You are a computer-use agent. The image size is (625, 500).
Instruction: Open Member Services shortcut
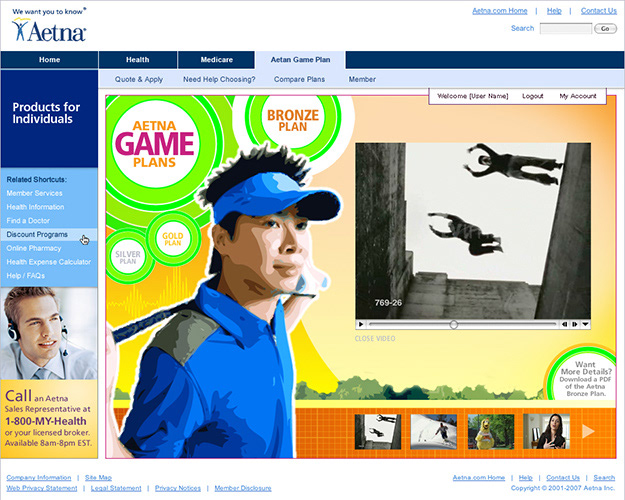[34, 193]
